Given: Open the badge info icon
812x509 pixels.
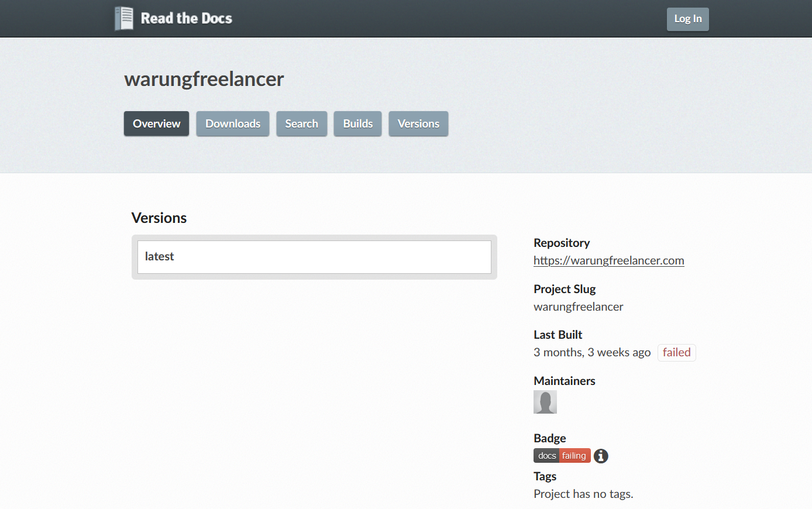Looking at the screenshot, I should [x=601, y=456].
